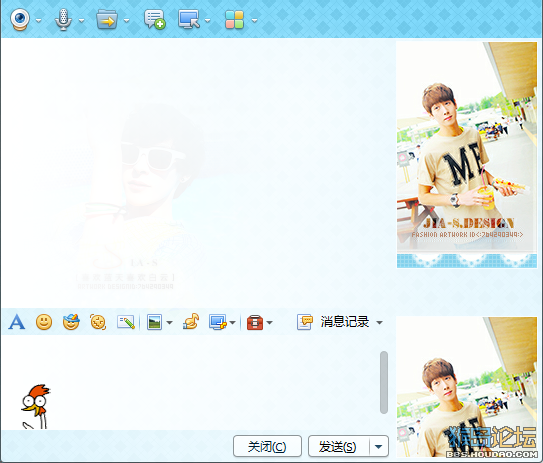Expand the apps grid dropdown arrow
This screenshot has width=543, height=463.
pos(255,20)
